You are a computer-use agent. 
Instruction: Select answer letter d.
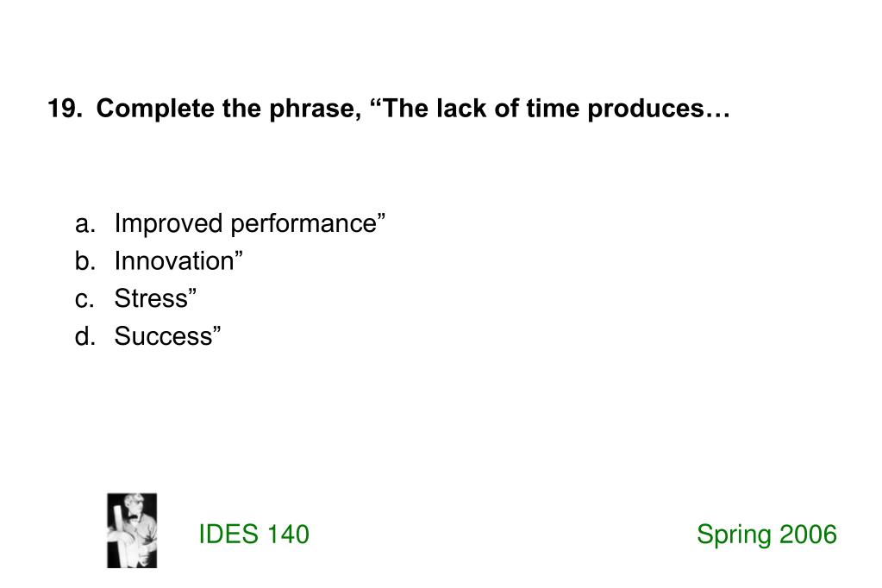click(85, 336)
